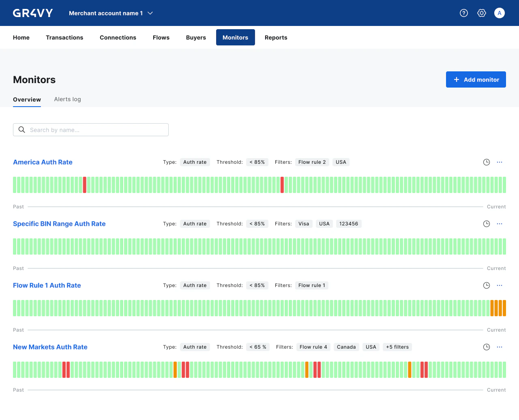Image resolution: width=519 pixels, height=420 pixels.
Task: Open history clock for America Auth Rate
Action: pyautogui.click(x=487, y=162)
